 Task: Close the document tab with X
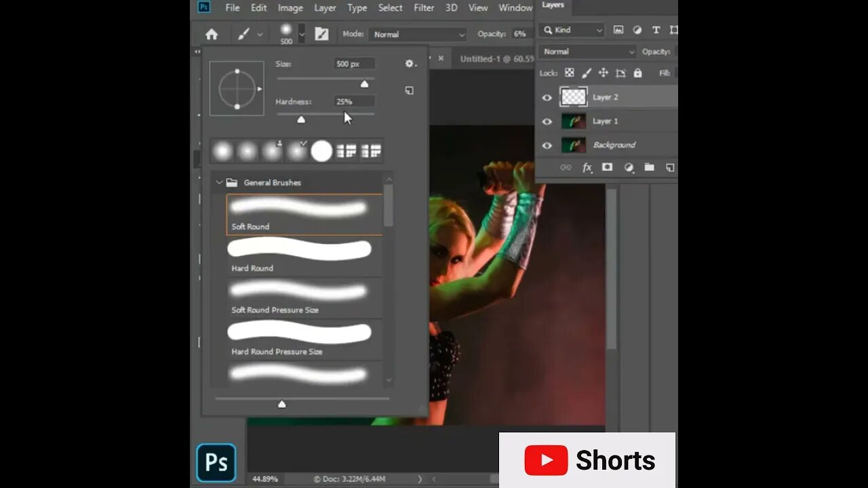(x=441, y=58)
